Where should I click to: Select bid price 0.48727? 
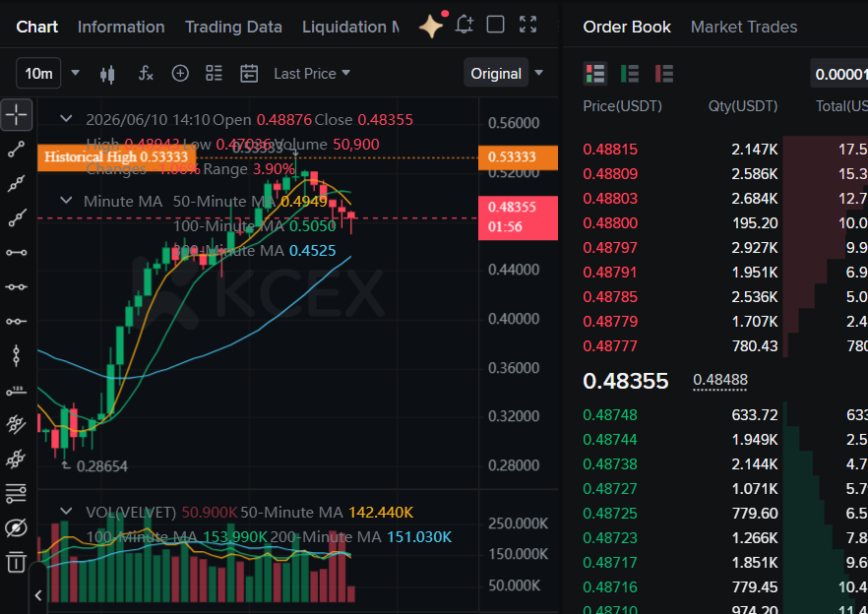coord(610,489)
